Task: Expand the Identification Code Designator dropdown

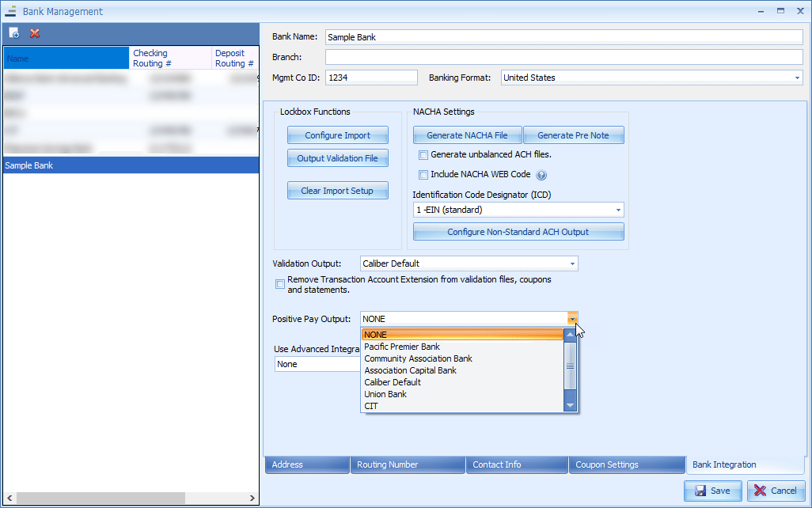Action: pyautogui.click(x=618, y=210)
